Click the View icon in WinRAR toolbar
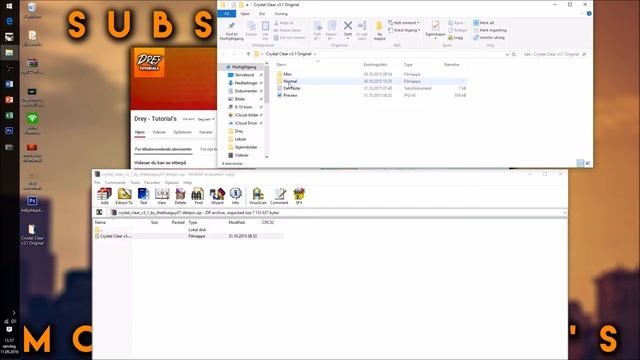The height and width of the screenshot is (360, 640). pyautogui.click(x=162, y=196)
